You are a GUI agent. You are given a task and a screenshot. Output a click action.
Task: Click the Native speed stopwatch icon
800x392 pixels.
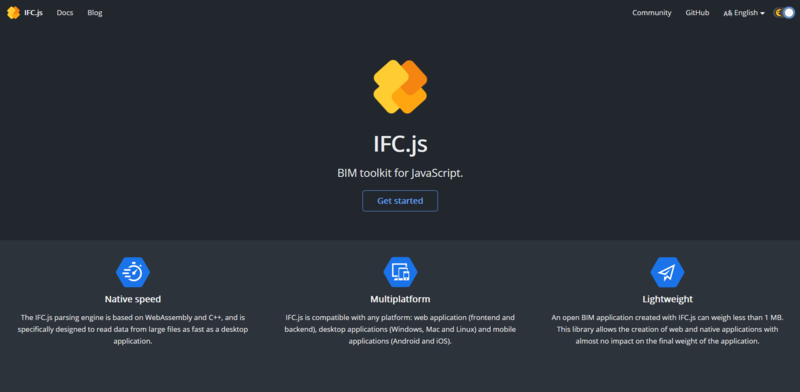[133, 272]
